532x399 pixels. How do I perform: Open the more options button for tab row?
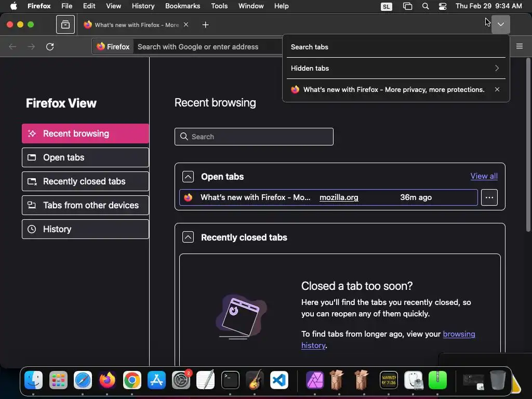click(489, 197)
